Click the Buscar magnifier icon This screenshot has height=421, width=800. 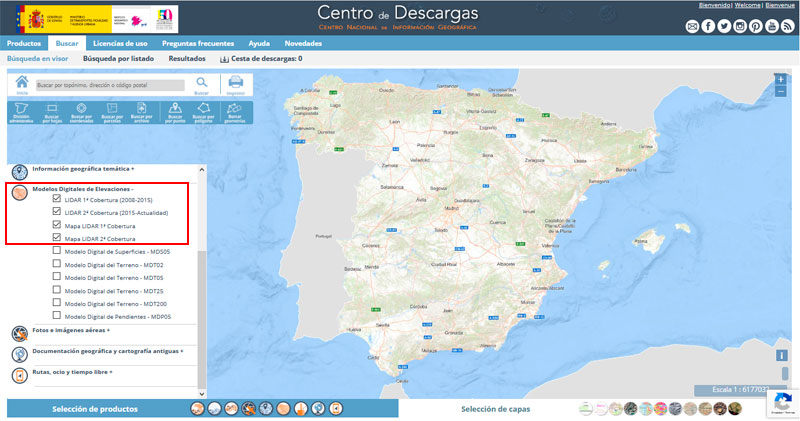(x=202, y=83)
